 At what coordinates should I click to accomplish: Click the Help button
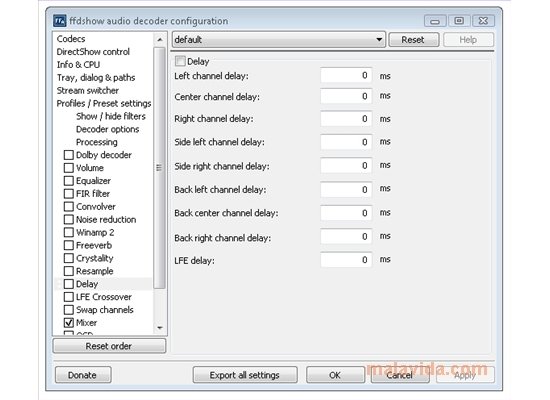click(468, 40)
